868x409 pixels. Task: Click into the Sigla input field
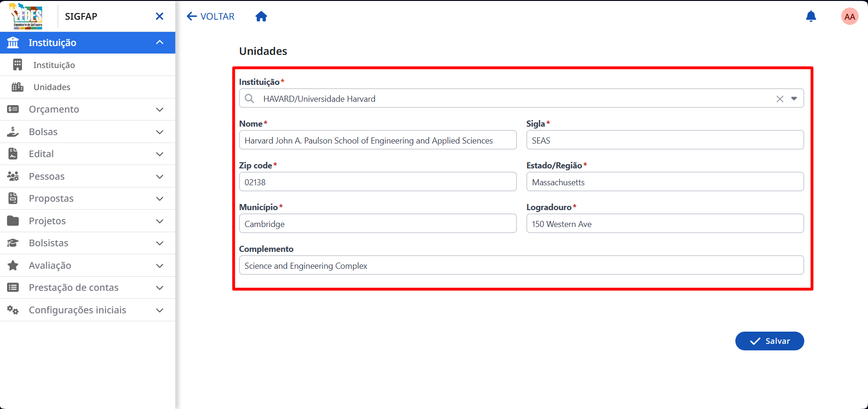click(665, 140)
